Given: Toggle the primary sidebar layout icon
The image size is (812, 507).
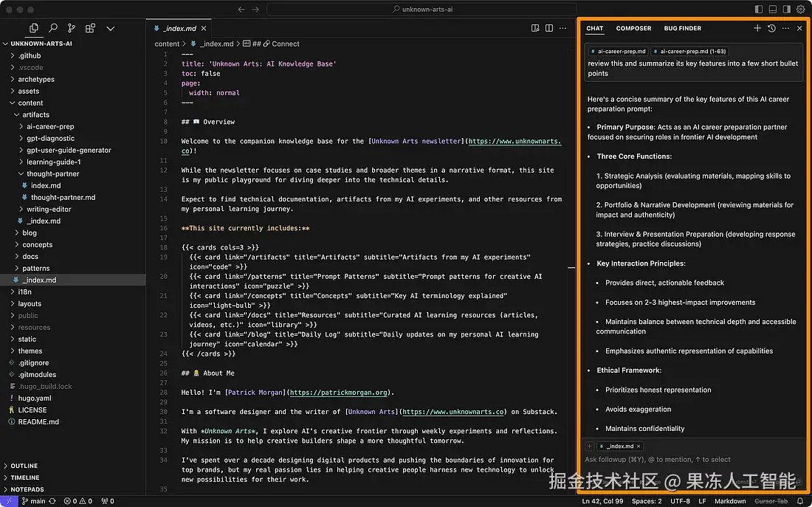Looking at the screenshot, I should point(759,10).
